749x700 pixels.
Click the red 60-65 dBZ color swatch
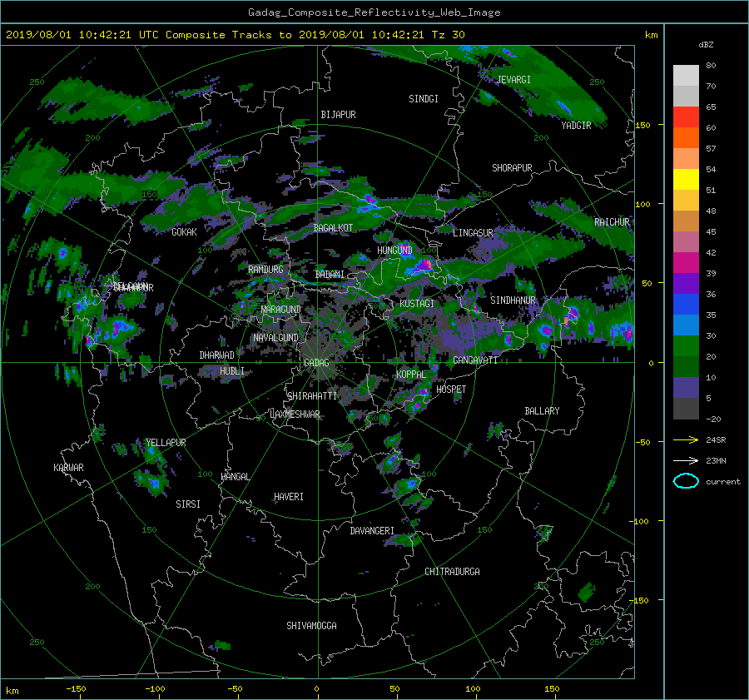point(686,117)
